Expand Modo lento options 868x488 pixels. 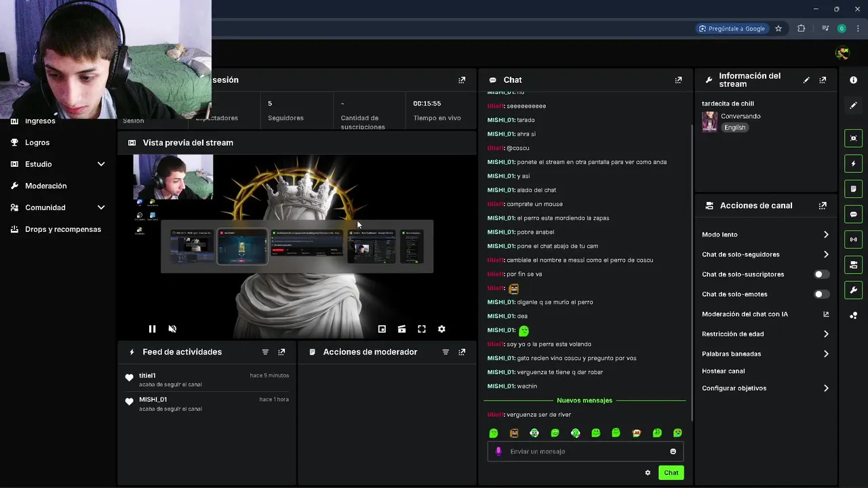click(x=826, y=235)
